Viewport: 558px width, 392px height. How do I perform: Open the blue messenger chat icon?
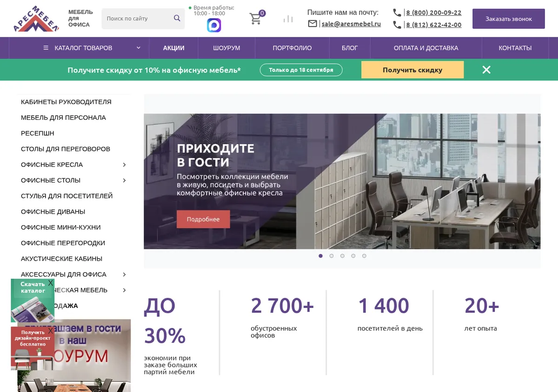point(214,25)
